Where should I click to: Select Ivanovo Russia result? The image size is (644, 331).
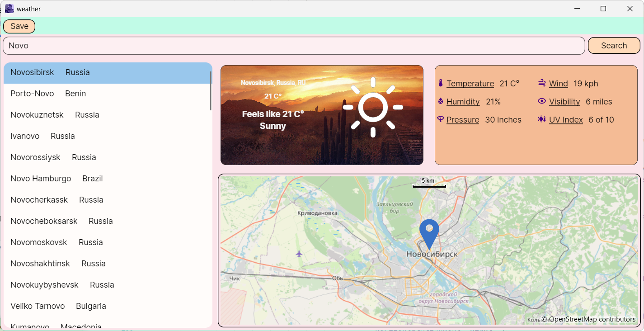pyautogui.click(x=108, y=136)
